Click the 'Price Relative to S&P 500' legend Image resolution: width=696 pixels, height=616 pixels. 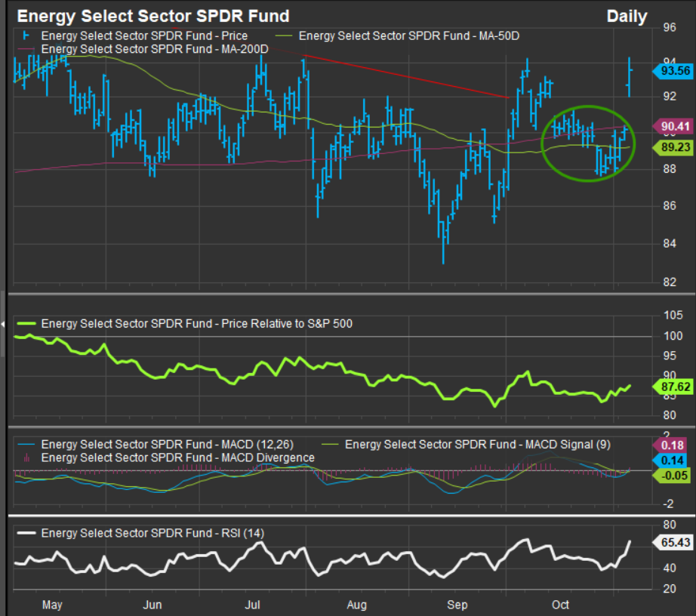coord(196,324)
